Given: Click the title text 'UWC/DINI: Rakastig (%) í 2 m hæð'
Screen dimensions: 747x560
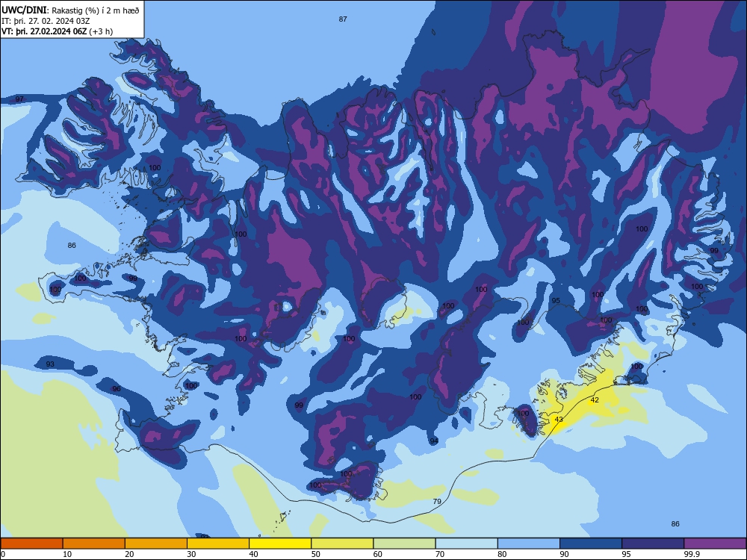Looking at the screenshot, I should 70,10.
